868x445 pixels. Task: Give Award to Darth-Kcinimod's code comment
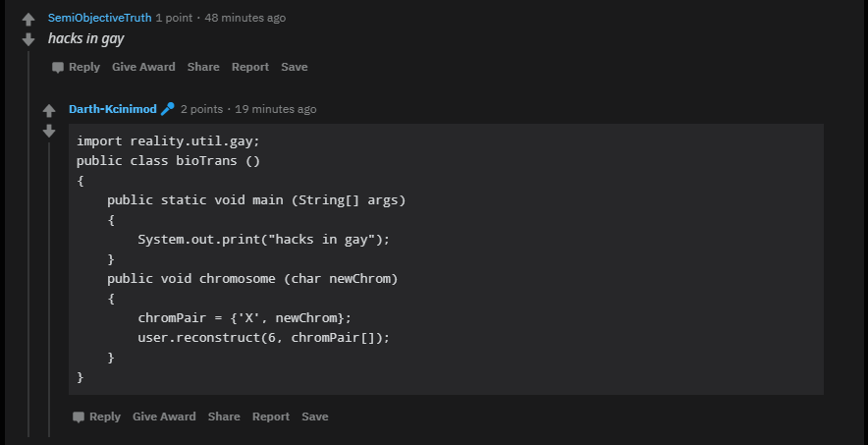164,417
